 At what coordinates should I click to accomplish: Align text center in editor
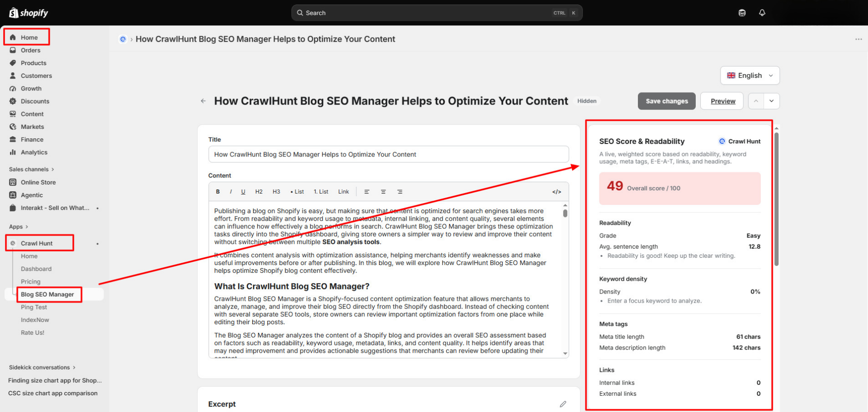(383, 192)
